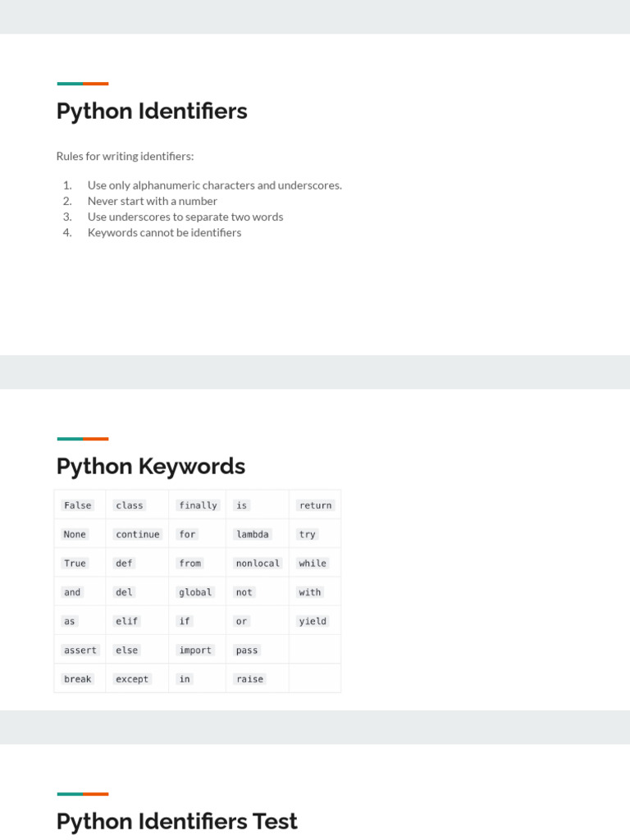The image size is (630, 840).
Task: Select the 'finally' keyword cell
Action: (x=198, y=505)
